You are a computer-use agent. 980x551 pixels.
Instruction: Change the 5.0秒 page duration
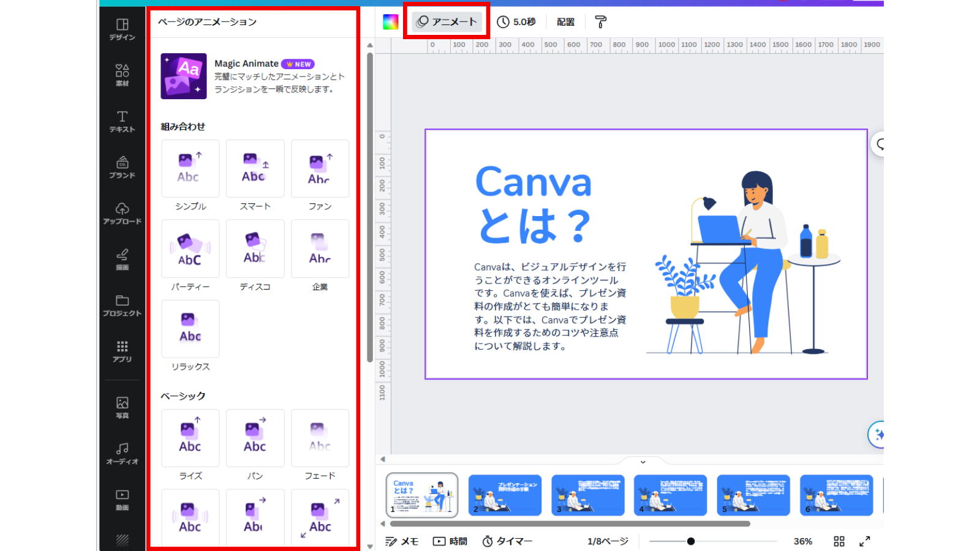[516, 22]
